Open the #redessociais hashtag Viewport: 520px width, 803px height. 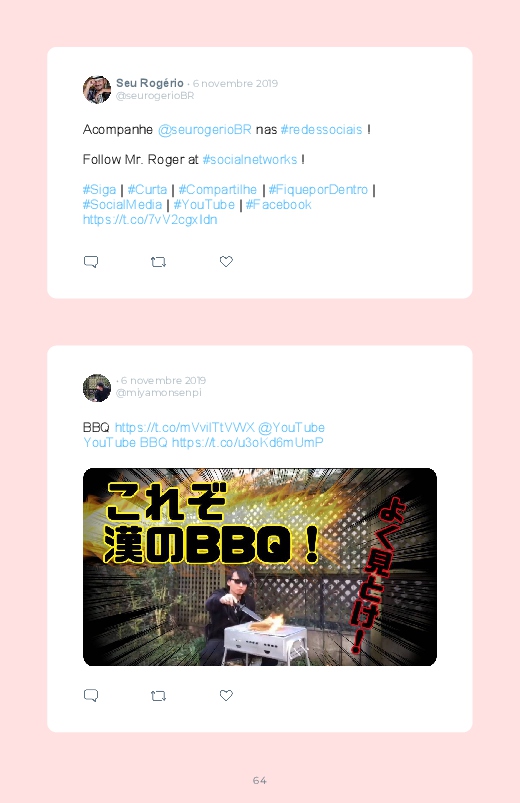tap(321, 130)
